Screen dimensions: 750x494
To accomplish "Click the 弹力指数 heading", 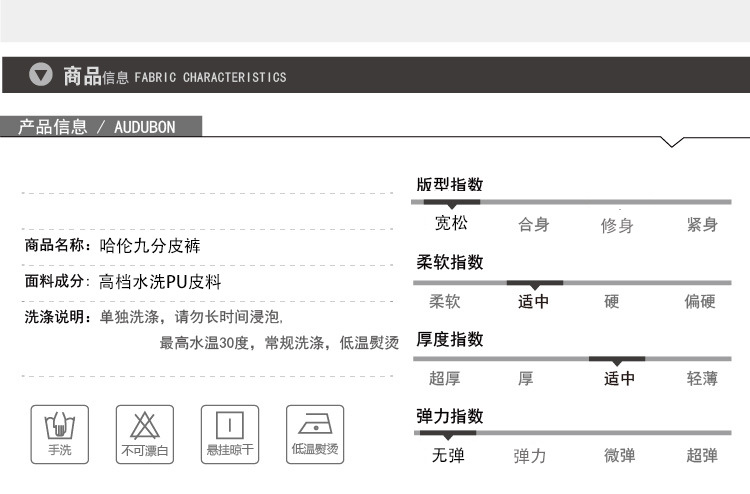I will pyautogui.click(x=450, y=416).
